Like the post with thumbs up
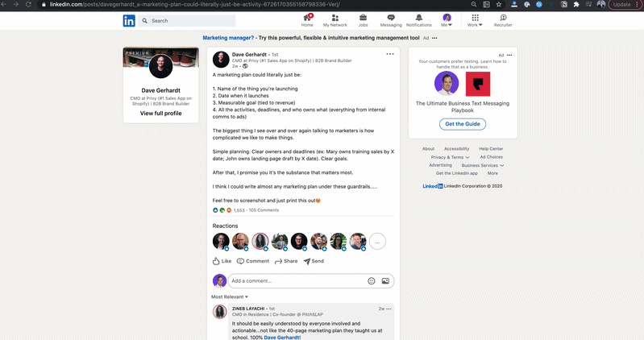The image size is (644, 340). coord(222,261)
